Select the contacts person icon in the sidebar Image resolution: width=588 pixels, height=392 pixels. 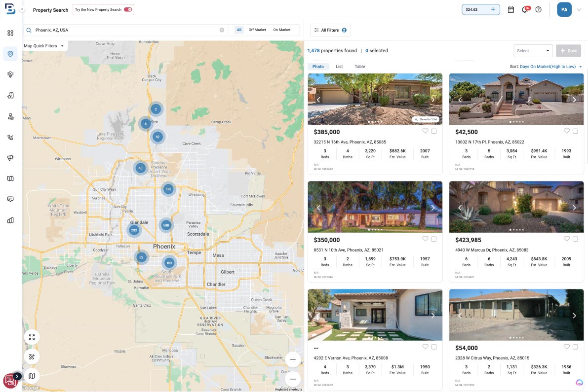10,116
